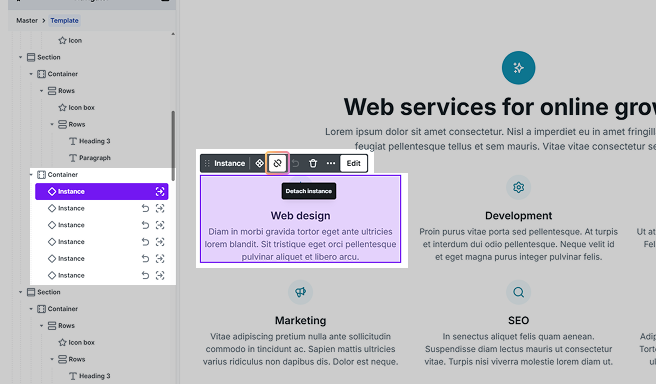The height and width of the screenshot is (384, 656).
Task: Click the Detach instance icon
Action: [x=277, y=163]
